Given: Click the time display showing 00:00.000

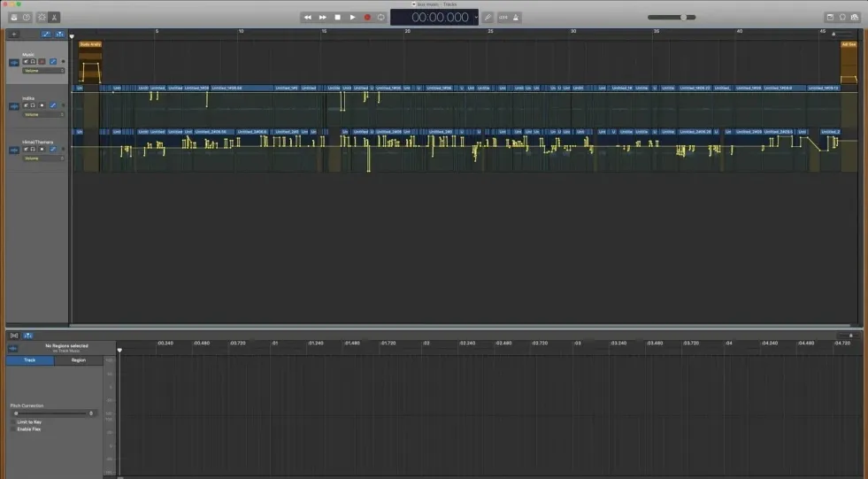Looking at the screenshot, I should pos(440,17).
